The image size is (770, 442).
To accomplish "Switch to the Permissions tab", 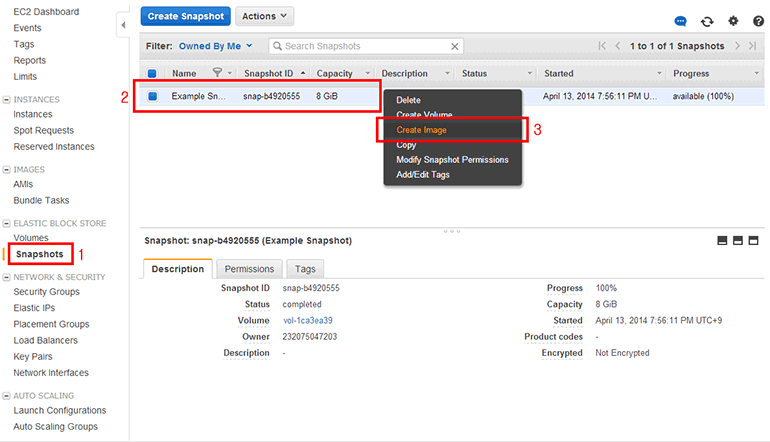I will tap(249, 269).
